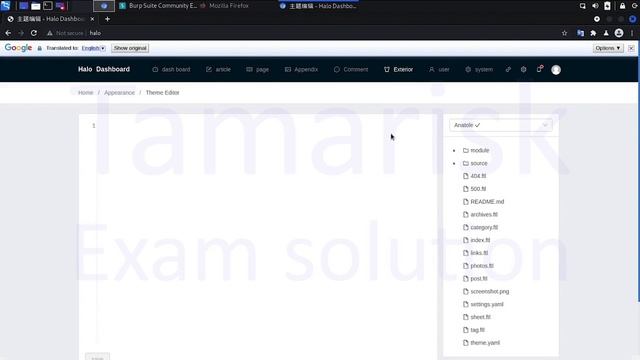Open the Appendix menu item
Viewport: 640px width, 360px height.
click(301, 69)
